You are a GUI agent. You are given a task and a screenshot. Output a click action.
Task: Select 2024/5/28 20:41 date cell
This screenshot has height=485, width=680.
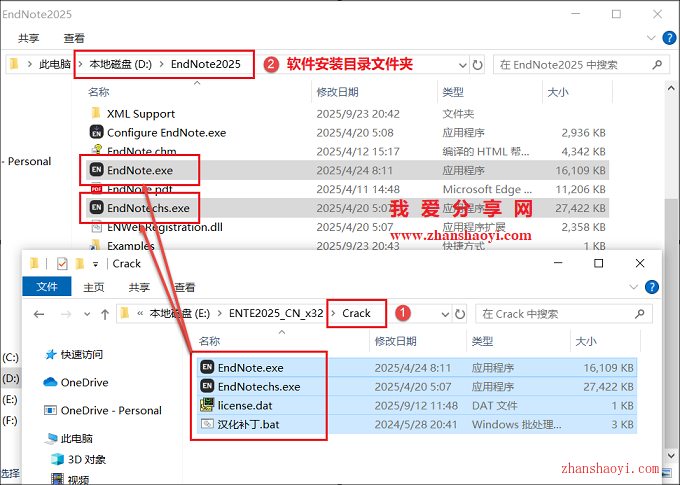pos(416,424)
